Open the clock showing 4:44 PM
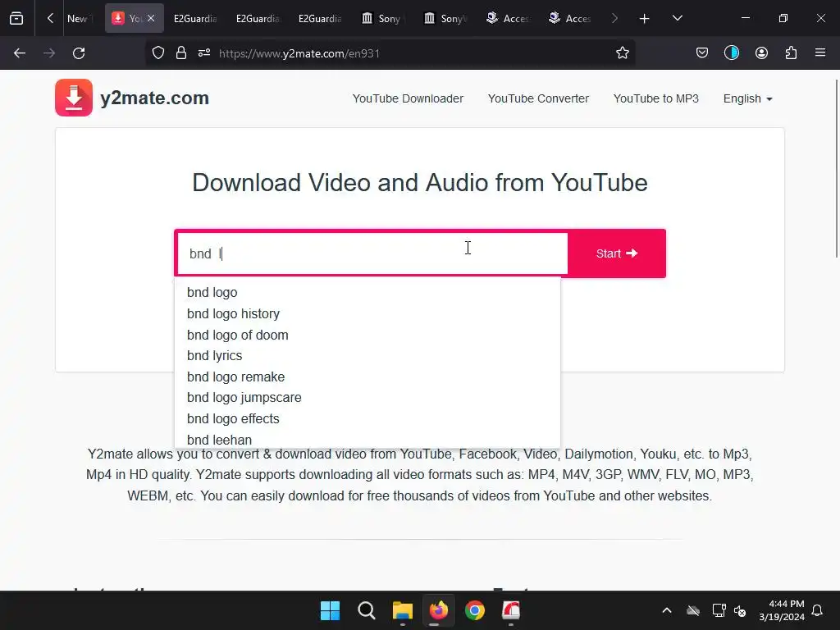Viewport: 840px width, 630px height. (782, 610)
